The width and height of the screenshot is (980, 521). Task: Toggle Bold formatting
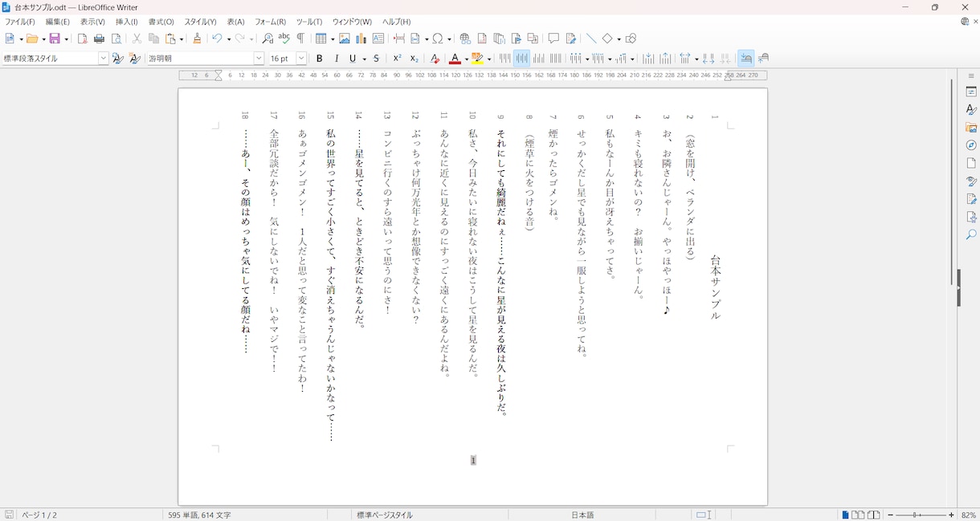click(320, 59)
